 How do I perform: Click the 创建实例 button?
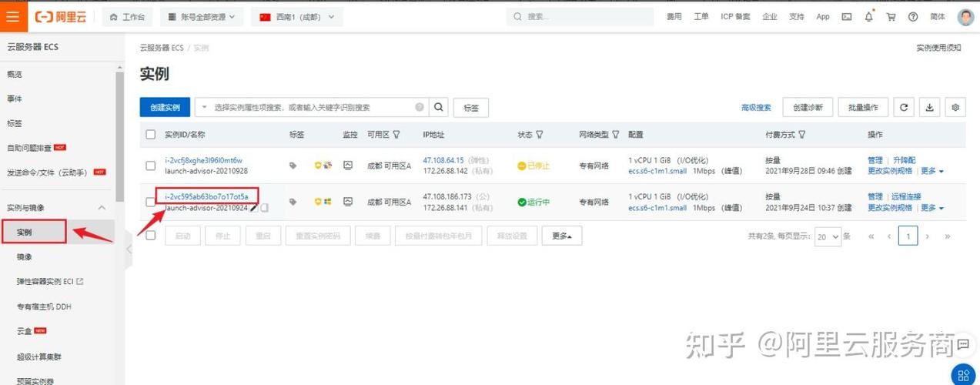(165, 107)
